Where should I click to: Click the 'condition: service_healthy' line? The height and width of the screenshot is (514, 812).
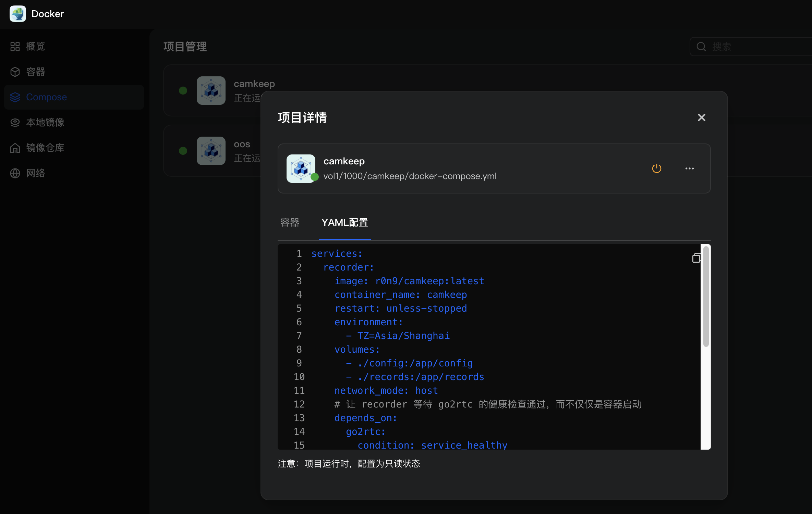(x=433, y=445)
